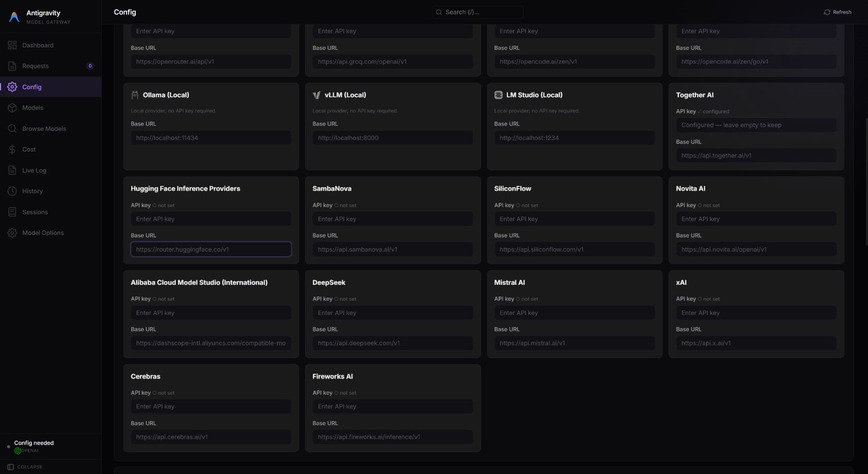Click Hugging Face API key field

coord(211,219)
